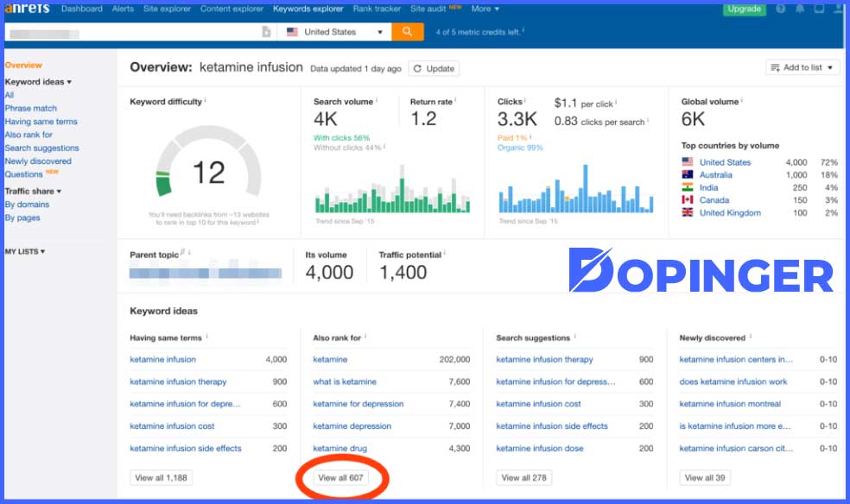
Task: Click the Australia flag icon
Action: [x=688, y=174]
